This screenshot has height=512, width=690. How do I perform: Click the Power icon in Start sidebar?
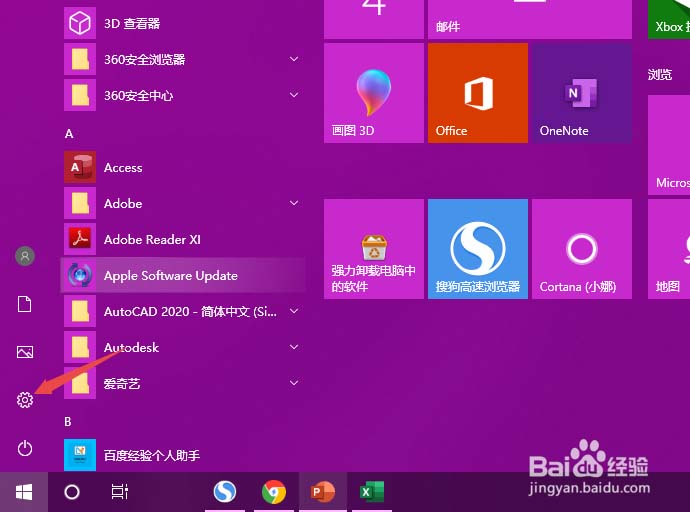coord(25,448)
